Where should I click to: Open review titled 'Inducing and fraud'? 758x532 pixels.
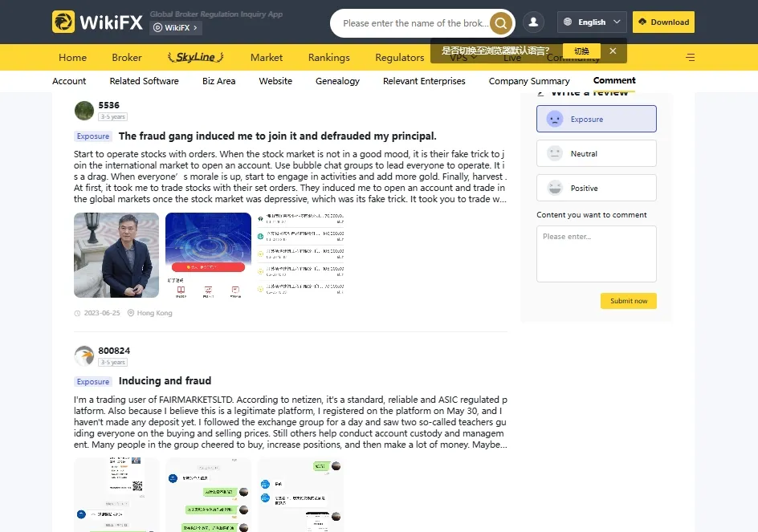tap(165, 381)
